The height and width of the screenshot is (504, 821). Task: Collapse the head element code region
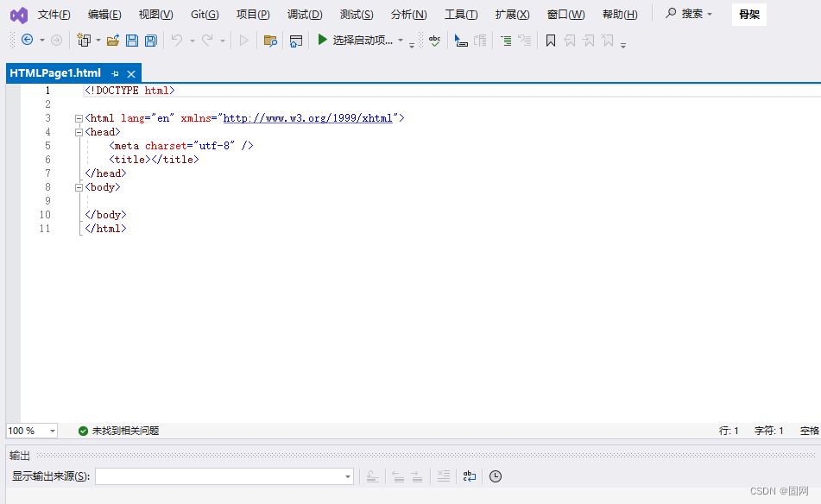coord(78,131)
